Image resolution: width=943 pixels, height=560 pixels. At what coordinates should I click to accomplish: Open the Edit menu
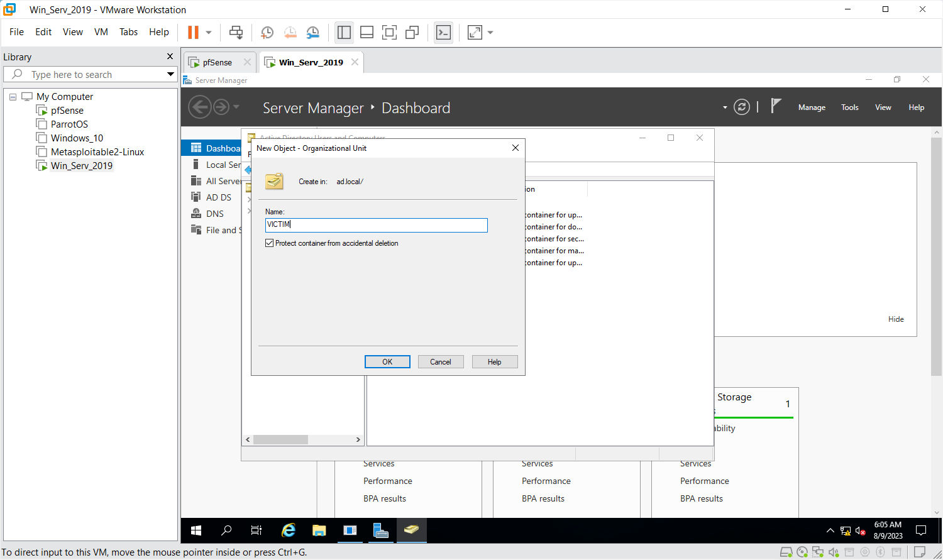click(x=43, y=32)
